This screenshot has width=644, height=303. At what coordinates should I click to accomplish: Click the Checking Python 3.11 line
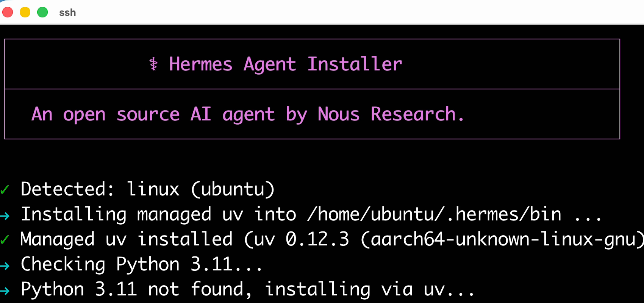pos(142,264)
